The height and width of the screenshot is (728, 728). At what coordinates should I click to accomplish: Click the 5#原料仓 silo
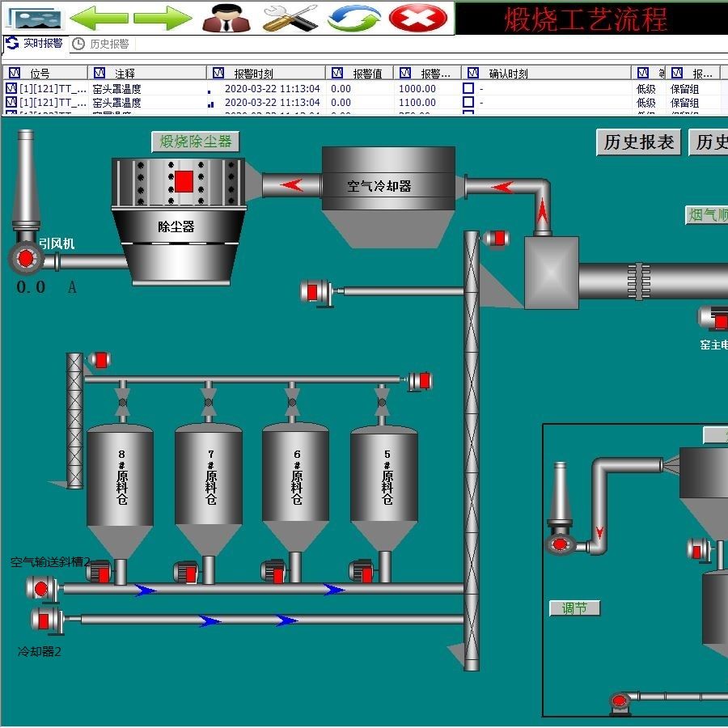pos(384,488)
